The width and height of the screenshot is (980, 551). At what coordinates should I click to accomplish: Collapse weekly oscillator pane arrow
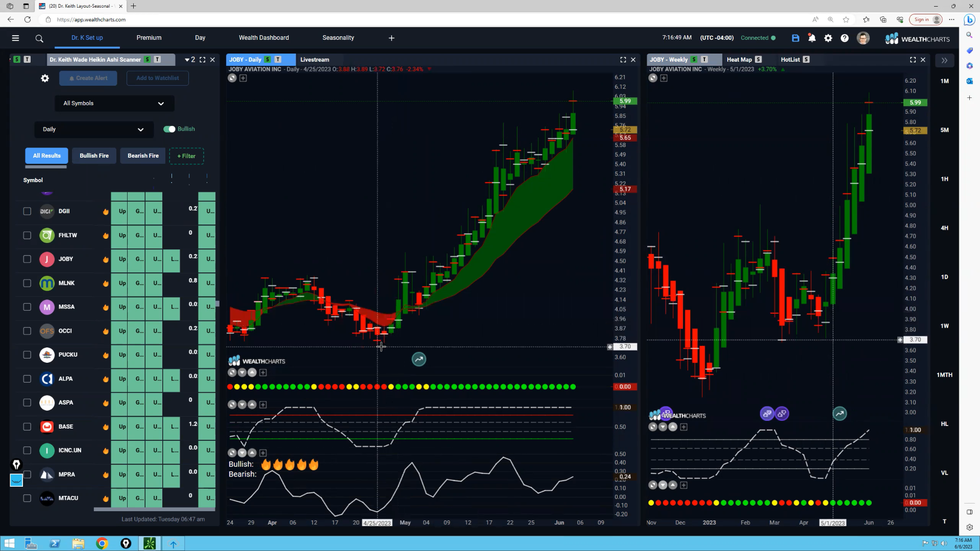(663, 427)
